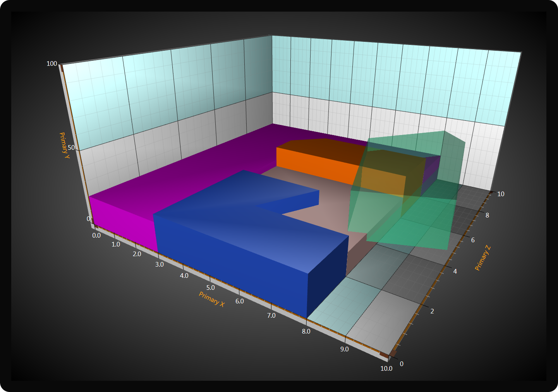Click the 4 tick label on Z axis

(x=455, y=271)
